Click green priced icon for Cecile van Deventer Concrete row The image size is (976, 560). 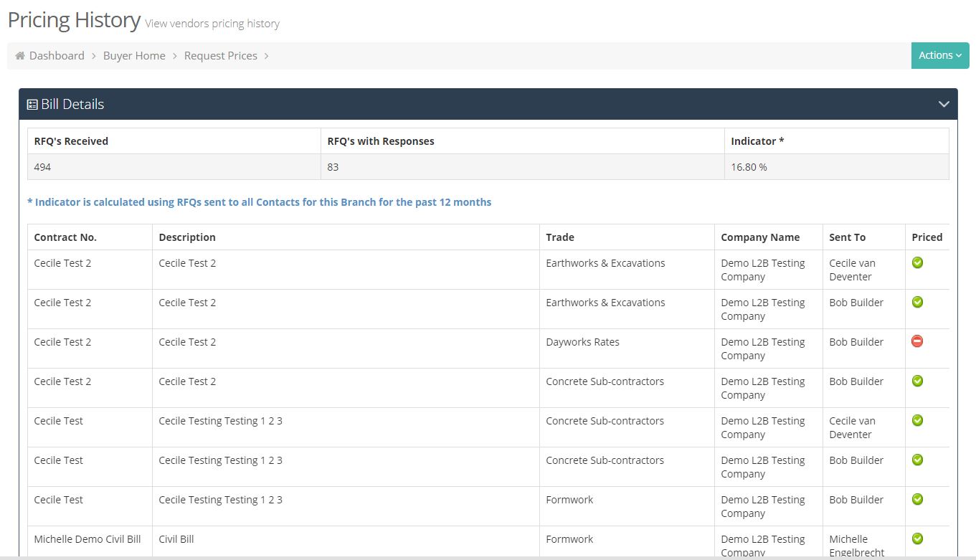[x=917, y=420]
